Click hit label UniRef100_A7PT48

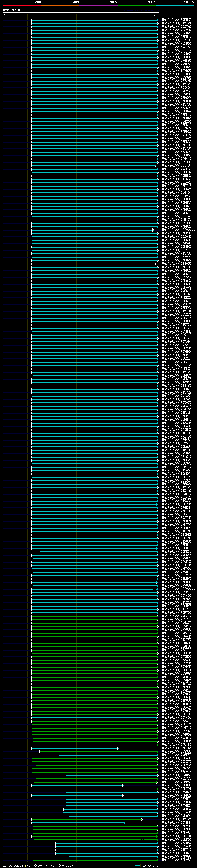(x=176, y=186)
